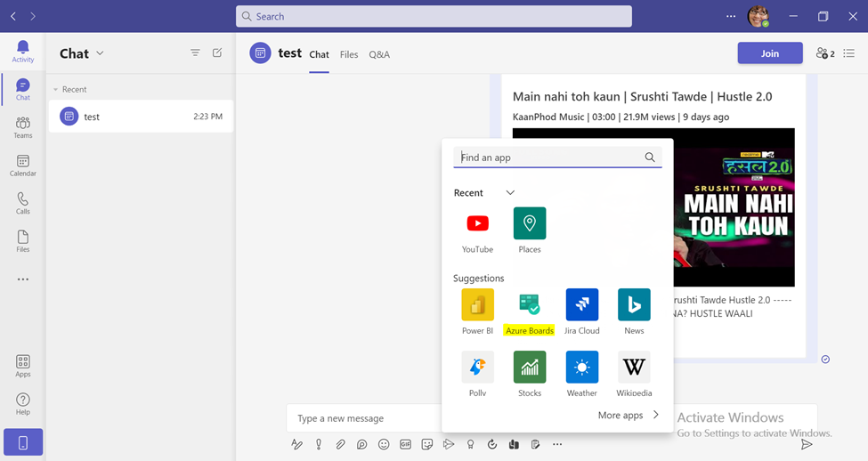Select the News app
The width and height of the screenshot is (868, 461).
pyautogui.click(x=634, y=312)
